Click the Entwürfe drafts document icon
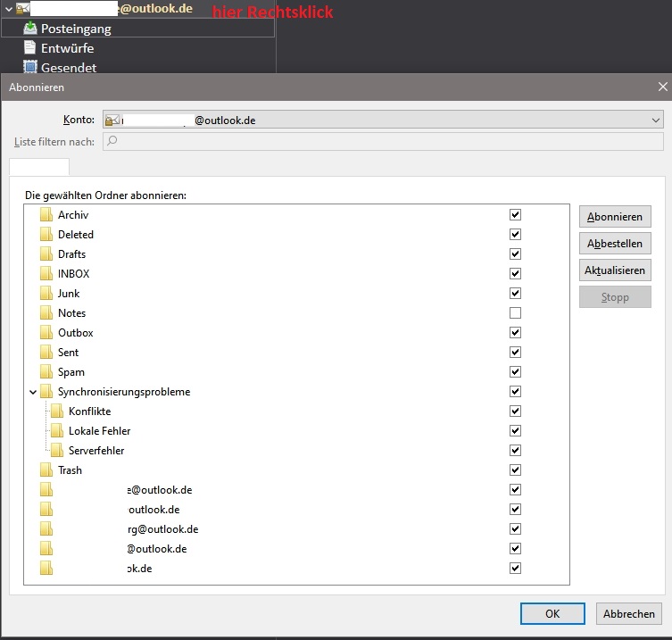The image size is (672, 640). click(x=30, y=47)
